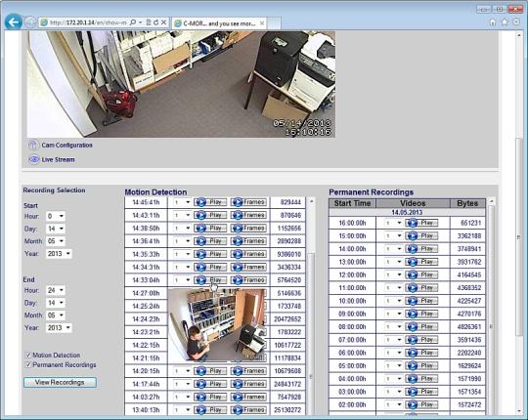The image size is (528, 420).
Task: Click the Live Stream eye icon
Action: pyautogui.click(x=33, y=159)
